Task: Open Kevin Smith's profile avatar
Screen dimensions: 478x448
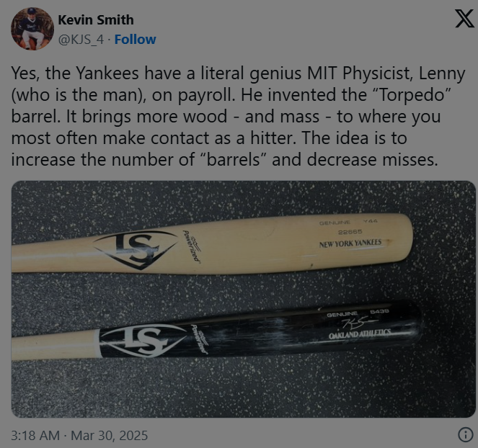Action: (x=32, y=29)
